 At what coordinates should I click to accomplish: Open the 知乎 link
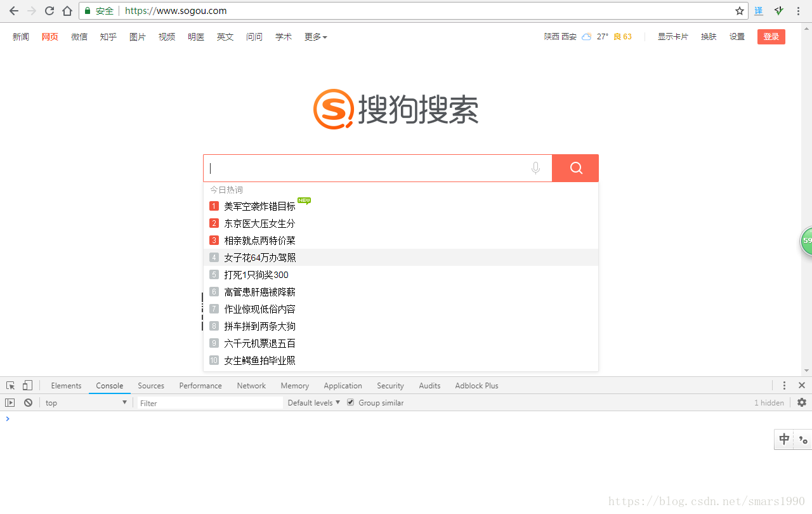(108, 37)
